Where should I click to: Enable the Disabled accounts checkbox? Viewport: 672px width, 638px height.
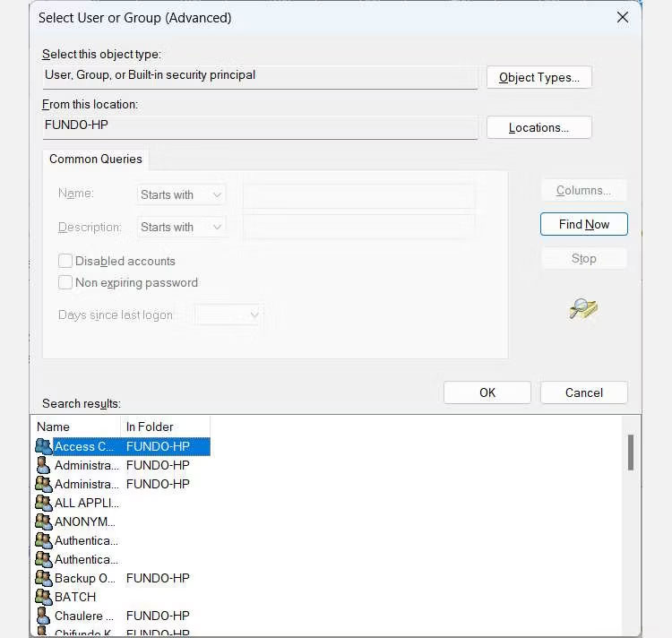65,261
